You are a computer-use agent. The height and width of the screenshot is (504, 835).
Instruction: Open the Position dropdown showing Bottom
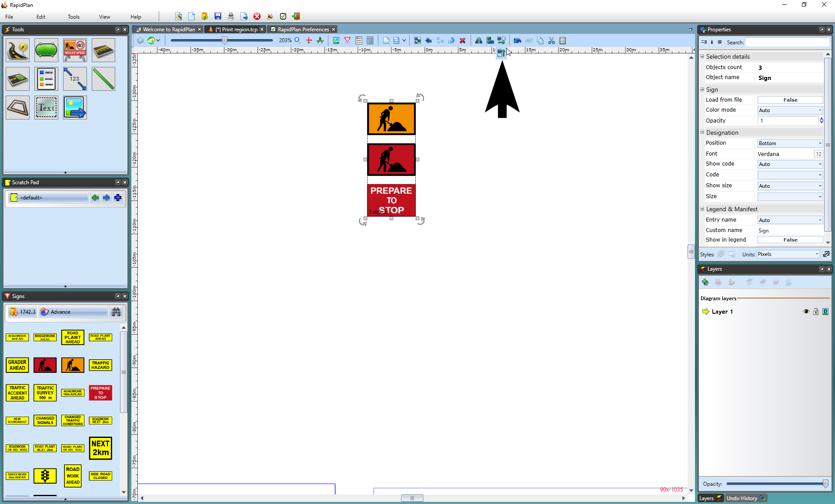pyautogui.click(x=790, y=143)
